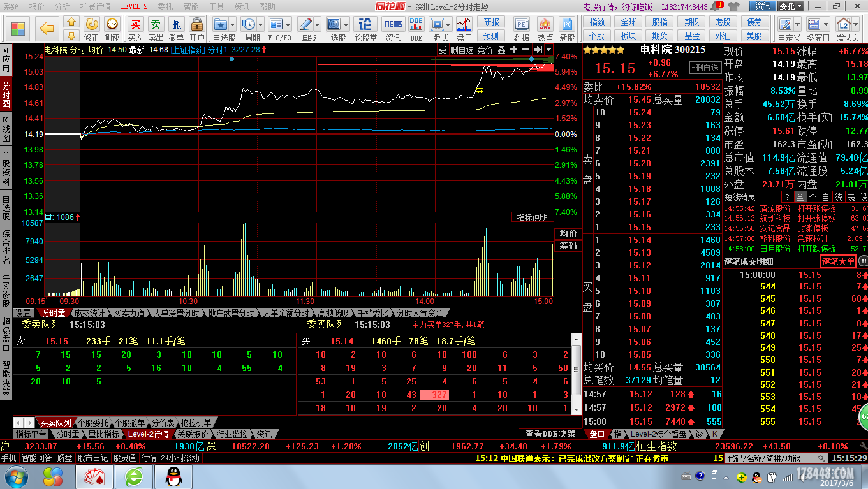Expand the 多窗口 dropdown arrow
This screenshot has height=489, width=868.
[826, 25]
